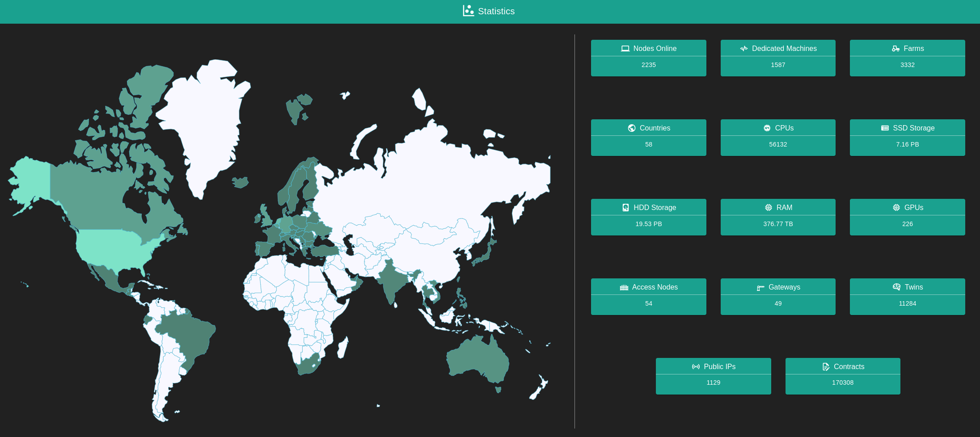This screenshot has height=437, width=980.
Task: Click the Nodes Online count 2235
Action: pos(648,65)
